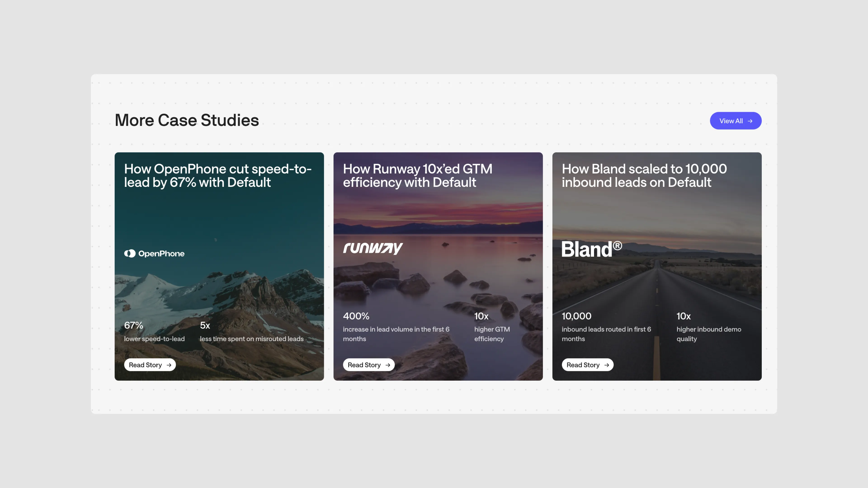This screenshot has height=488, width=868.
Task: Click the arrow icon inside View All
Action: (x=750, y=121)
